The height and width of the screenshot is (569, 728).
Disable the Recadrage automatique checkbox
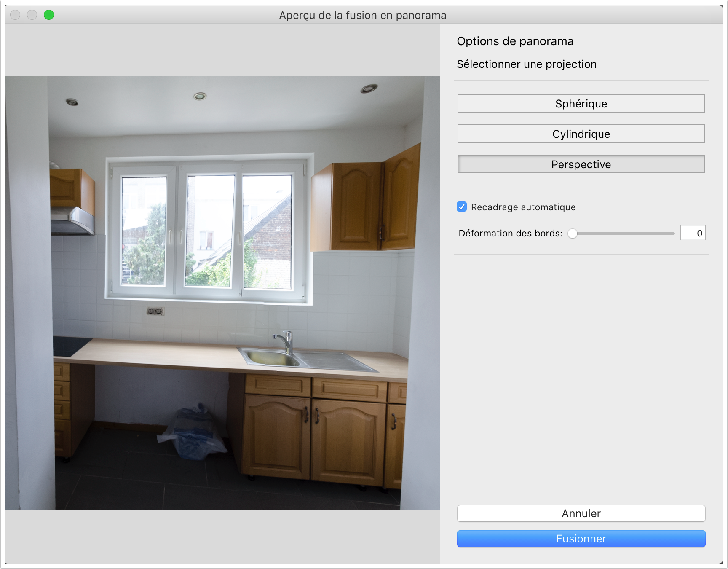462,207
